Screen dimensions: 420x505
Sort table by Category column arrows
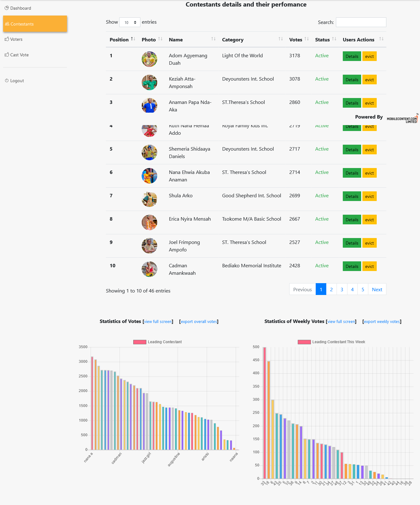coord(281,39)
